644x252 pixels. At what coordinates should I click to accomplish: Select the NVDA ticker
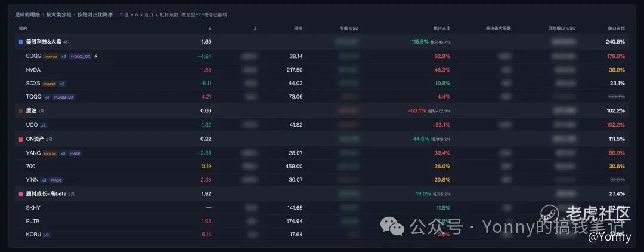[x=33, y=70]
